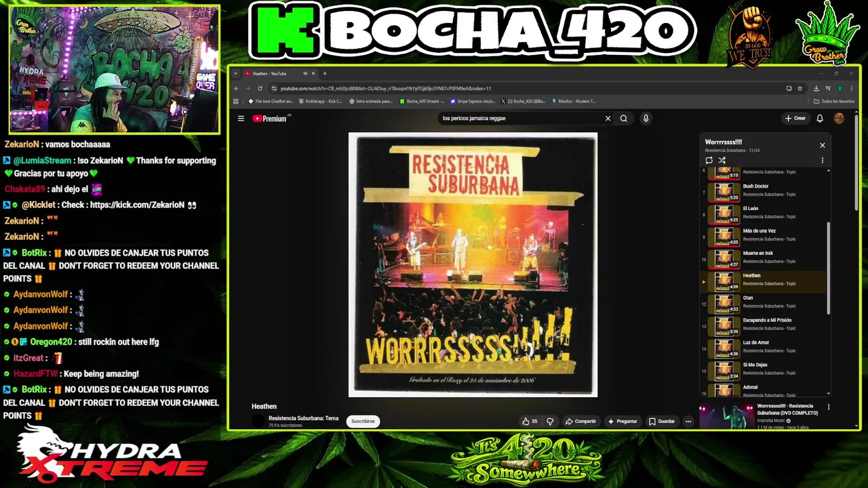
Task: Start voice search with microphone icon
Action: pos(646,119)
